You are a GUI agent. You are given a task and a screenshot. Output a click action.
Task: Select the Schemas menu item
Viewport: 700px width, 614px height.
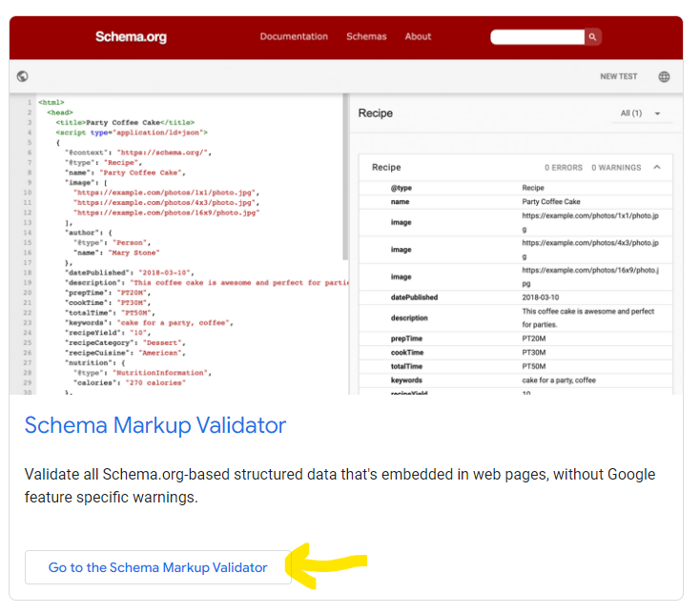click(366, 37)
